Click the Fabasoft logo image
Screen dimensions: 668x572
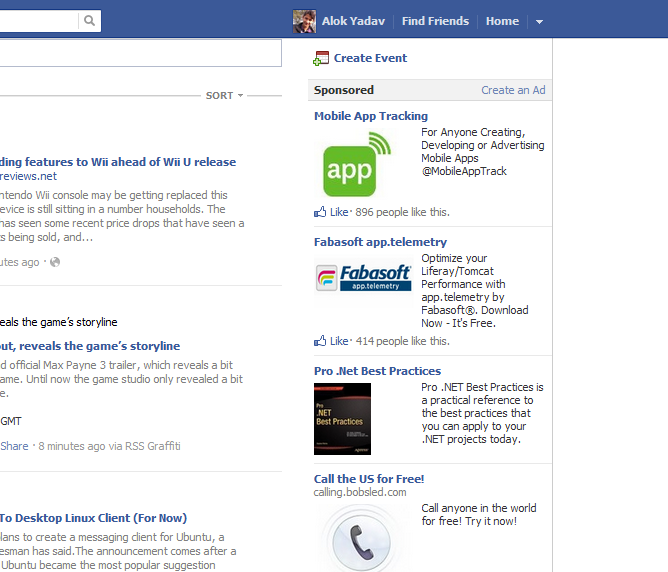point(363,278)
